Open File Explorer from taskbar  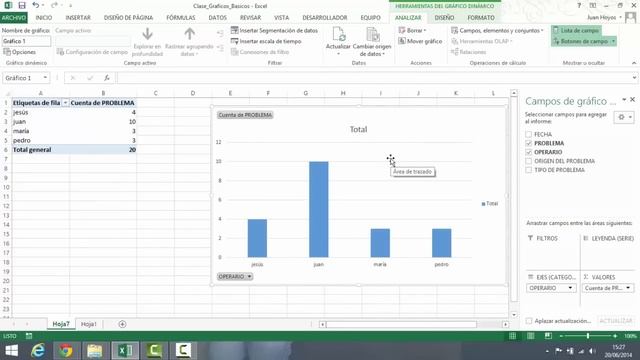[94, 351]
